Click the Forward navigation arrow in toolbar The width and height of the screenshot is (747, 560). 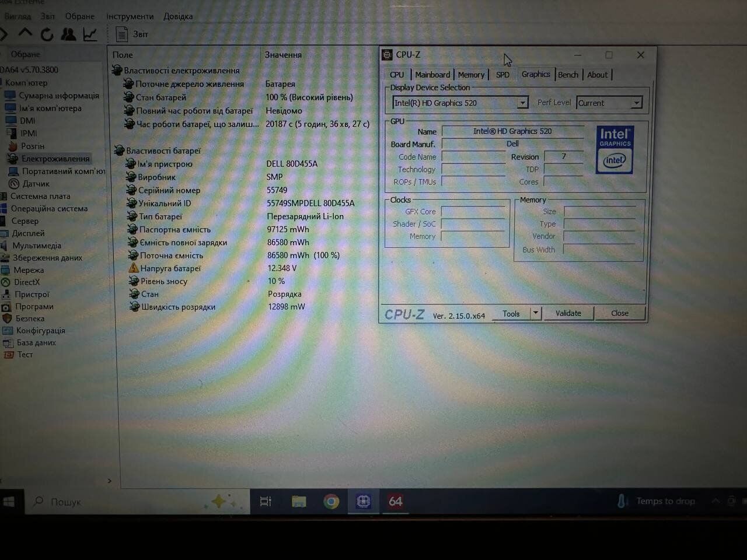tap(5, 34)
